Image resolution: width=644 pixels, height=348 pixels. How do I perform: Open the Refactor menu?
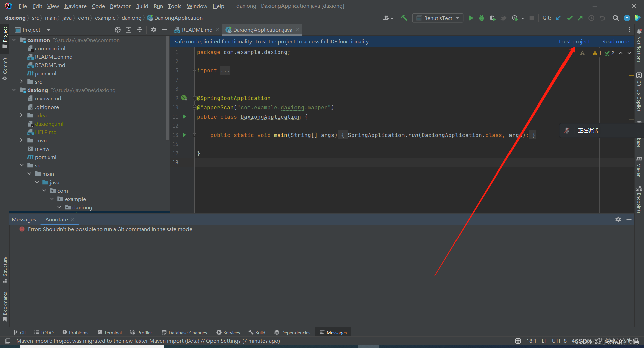(x=120, y=6)
